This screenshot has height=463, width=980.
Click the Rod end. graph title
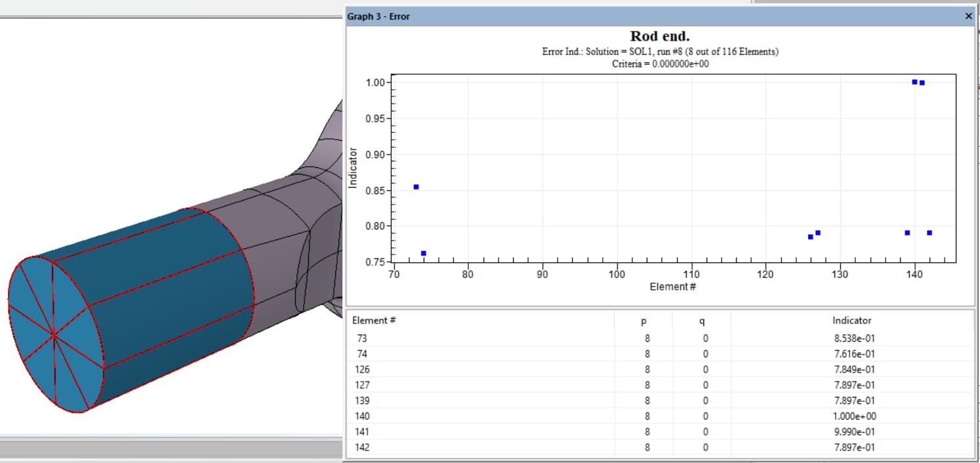(x=659, y=36)
